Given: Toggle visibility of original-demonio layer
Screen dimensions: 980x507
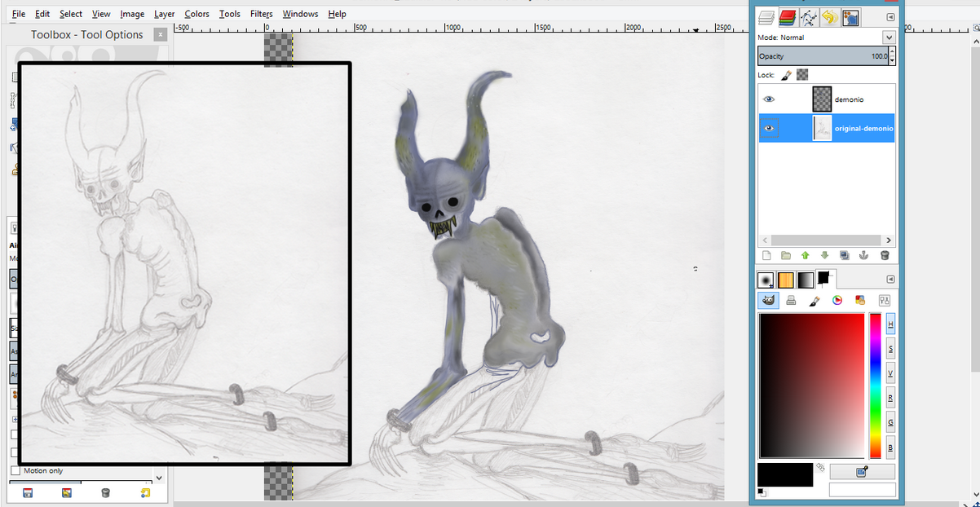Looking at the screenshot, I should pyautogui.click(x=769, y=128).
